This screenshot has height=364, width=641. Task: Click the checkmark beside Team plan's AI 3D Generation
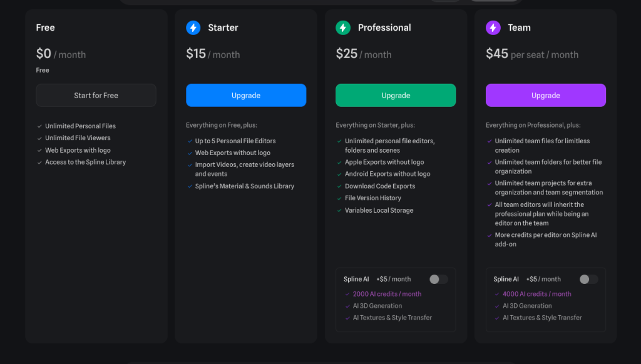pos(497,306)
